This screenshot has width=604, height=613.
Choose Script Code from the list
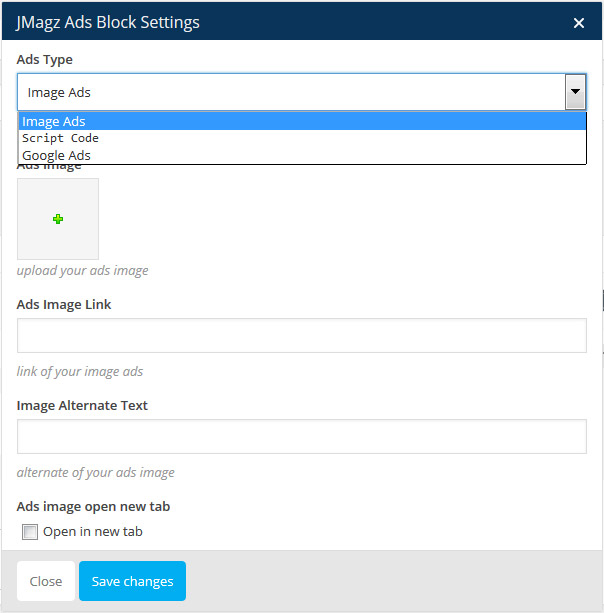(x=60, y=138)
